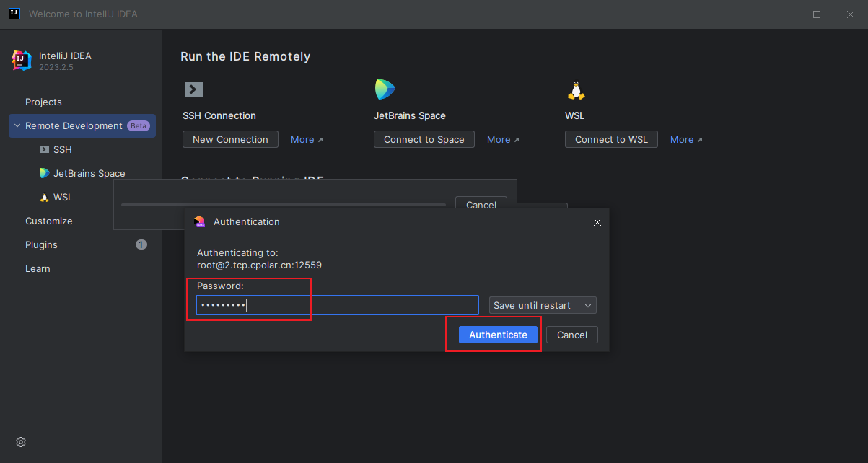Click the Authentication dialog's JetBrains icon
Image resolution: width=868 pixels, height=463 pixels.
coord(200,221)
